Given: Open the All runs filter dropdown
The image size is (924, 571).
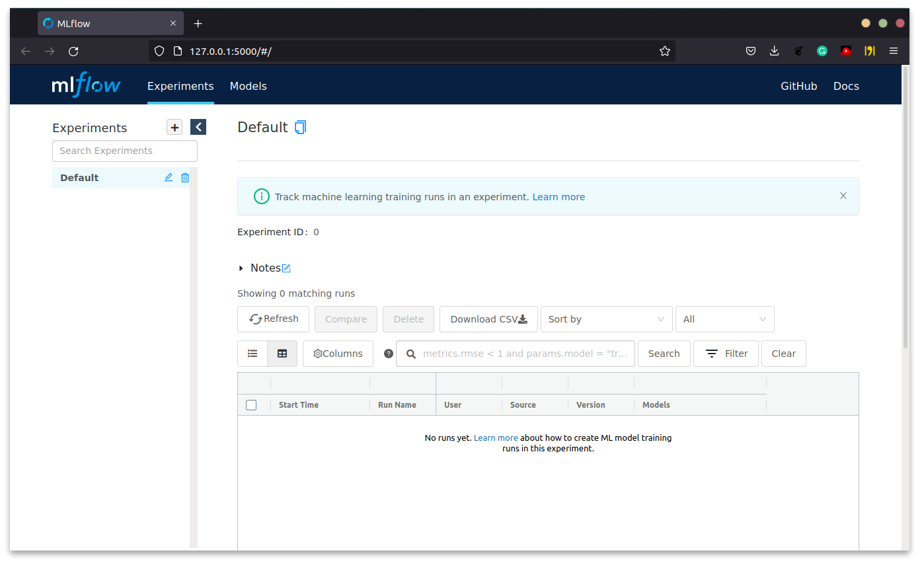Looking at the screenshot, I should click(725, 319).
